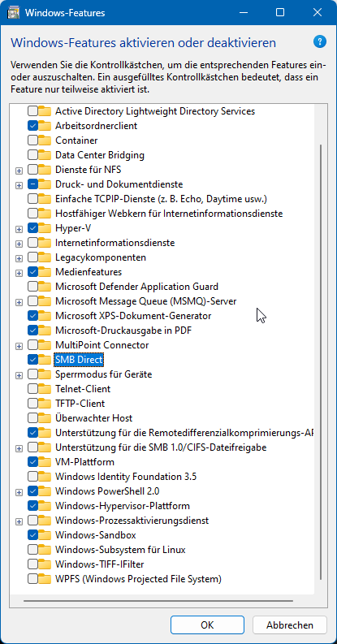Select the SMB Direct row label
337x644 pixels.
pyautogui.click(x=79, y=360)
